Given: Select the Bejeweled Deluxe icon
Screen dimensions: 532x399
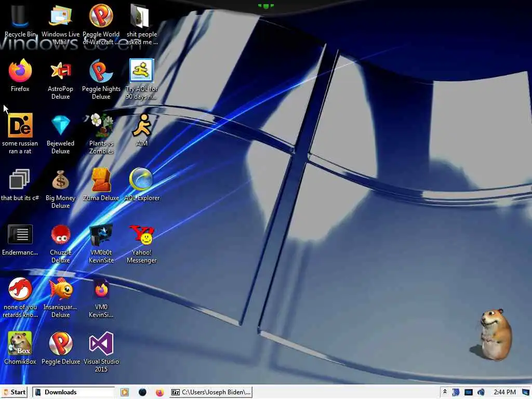Looking at the screenshot, I should (x=60, y=134).
